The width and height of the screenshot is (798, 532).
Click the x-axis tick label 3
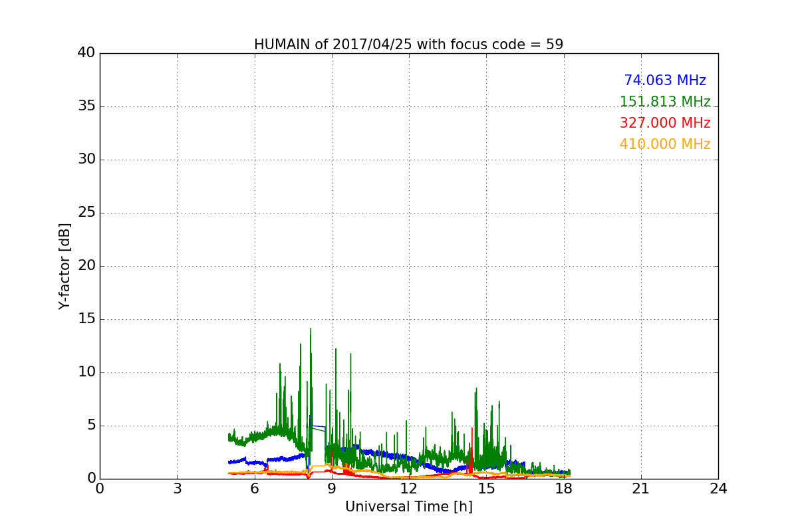[177, 489]
